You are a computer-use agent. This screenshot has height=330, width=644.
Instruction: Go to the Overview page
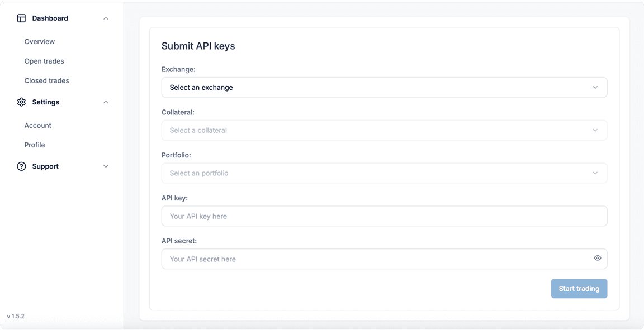point(39,41)
